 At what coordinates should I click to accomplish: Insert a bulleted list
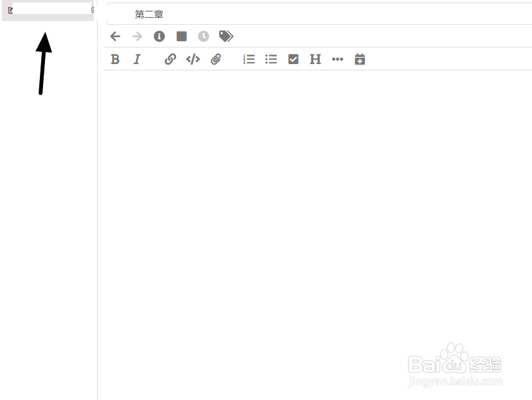click(x=271, y=60)
